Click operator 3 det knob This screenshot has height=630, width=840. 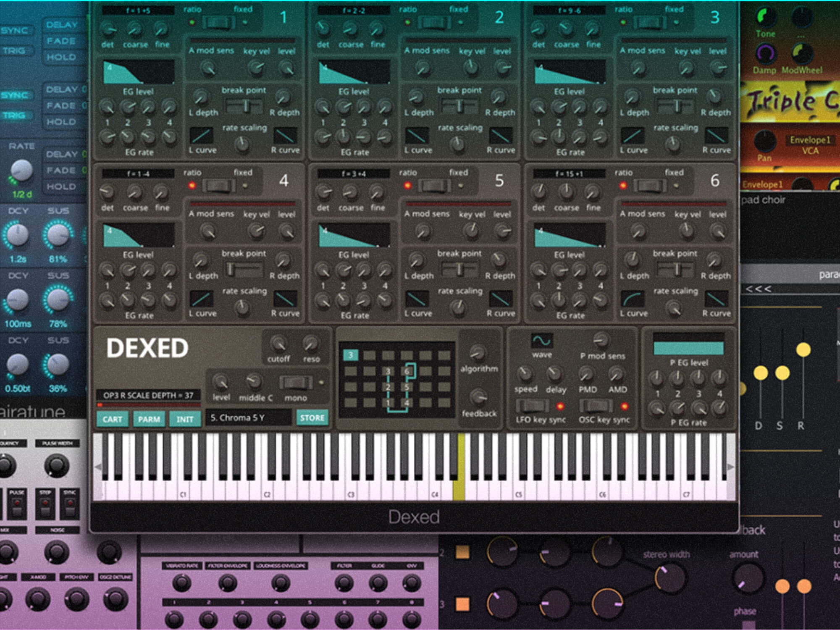(538, 29)
